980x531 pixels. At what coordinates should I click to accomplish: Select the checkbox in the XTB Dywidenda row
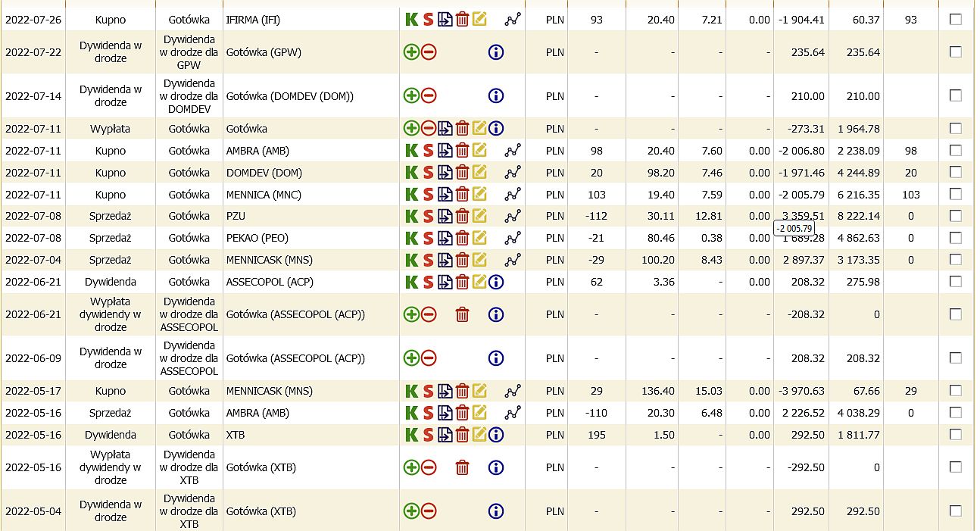click(956, 435)
